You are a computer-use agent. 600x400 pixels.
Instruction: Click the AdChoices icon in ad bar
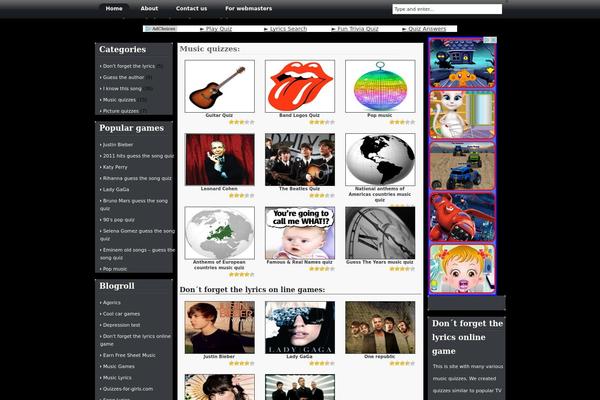(x=160, y=29)
